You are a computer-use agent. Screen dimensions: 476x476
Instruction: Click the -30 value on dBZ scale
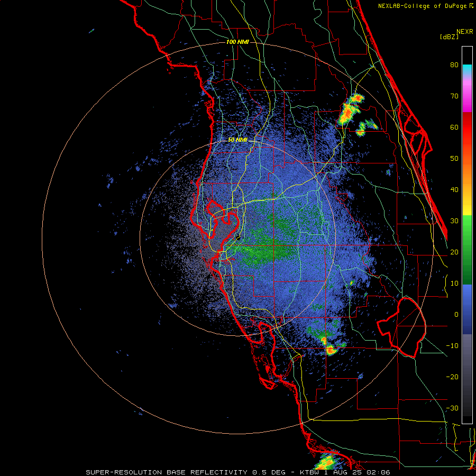coord(452,408)
